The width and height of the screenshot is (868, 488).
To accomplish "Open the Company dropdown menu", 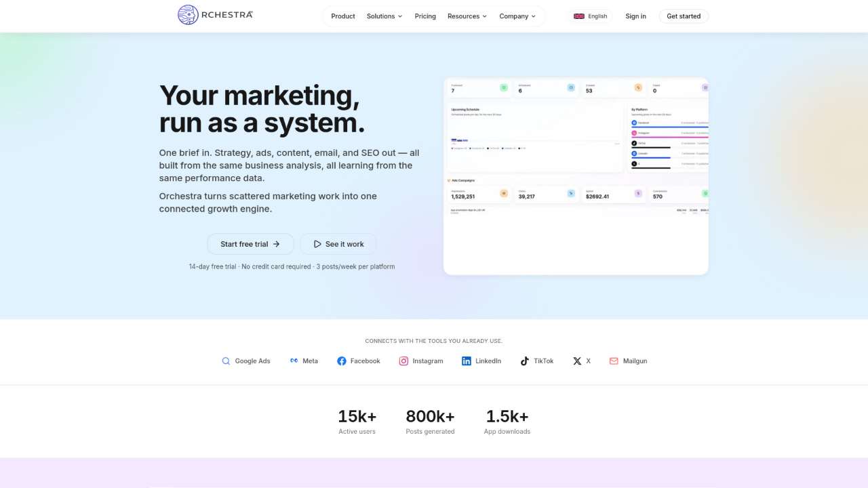I will [x=517, y=16].
